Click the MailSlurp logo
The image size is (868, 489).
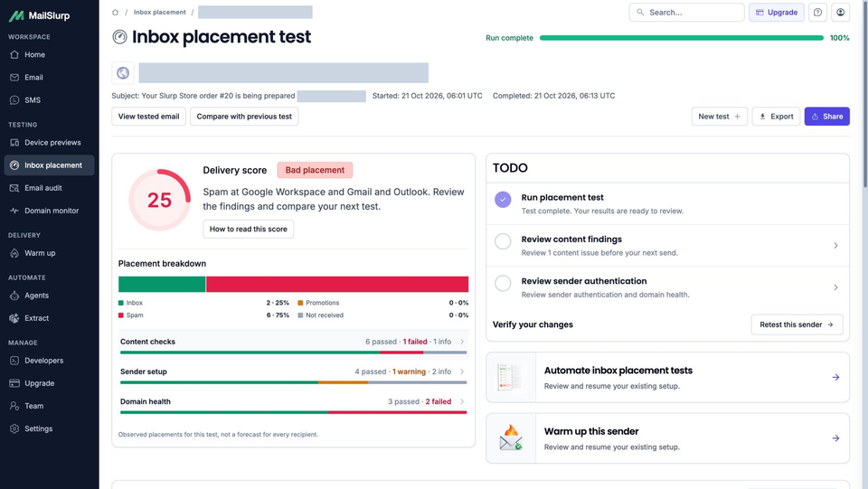click(39, 15)
